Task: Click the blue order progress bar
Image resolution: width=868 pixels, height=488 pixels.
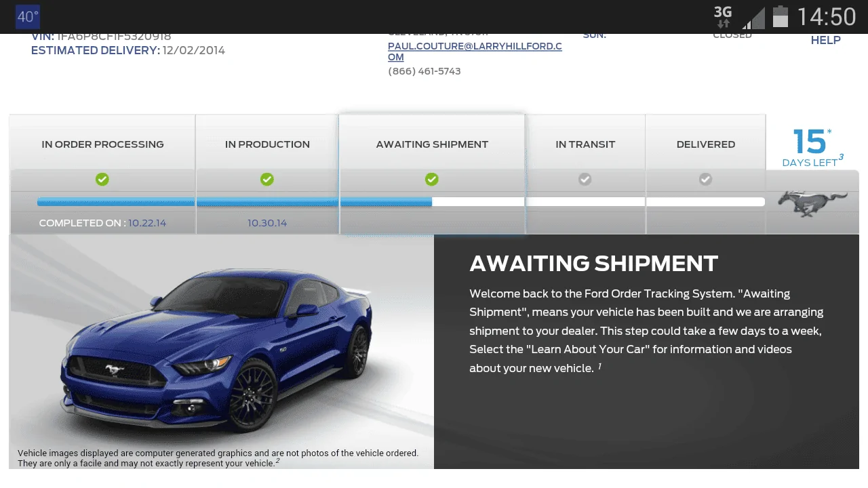Action: (235, 201)
